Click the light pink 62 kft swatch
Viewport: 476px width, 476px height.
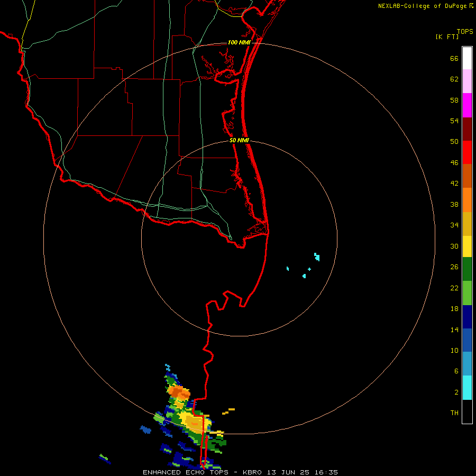467,81
